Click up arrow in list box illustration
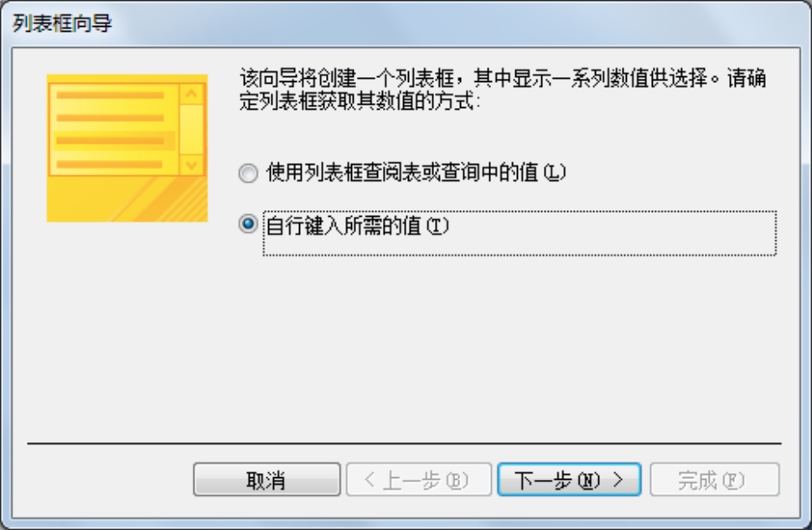Image resolution: width=812 pixels, height=530 pixels. [x=192, y=94]
